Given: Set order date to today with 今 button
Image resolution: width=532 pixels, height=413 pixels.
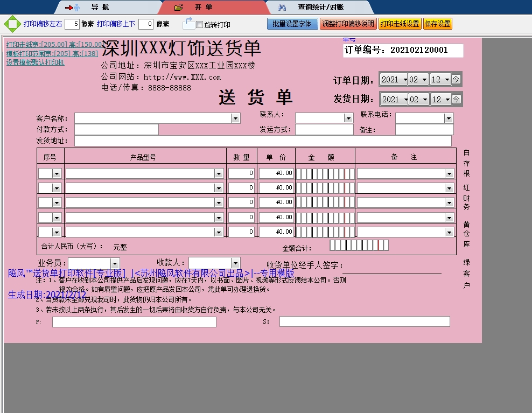Looking at the screenshot, I should point(456,79).
